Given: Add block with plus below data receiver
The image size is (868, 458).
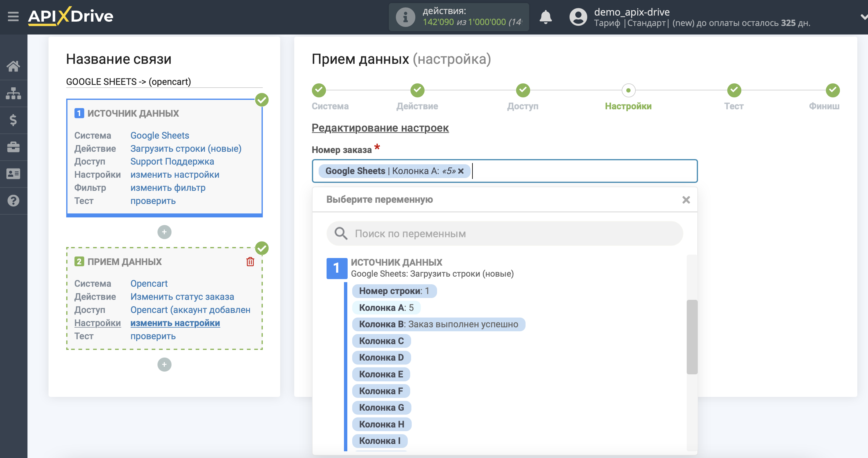Looking at the screenshot, I should pos(165,364).
